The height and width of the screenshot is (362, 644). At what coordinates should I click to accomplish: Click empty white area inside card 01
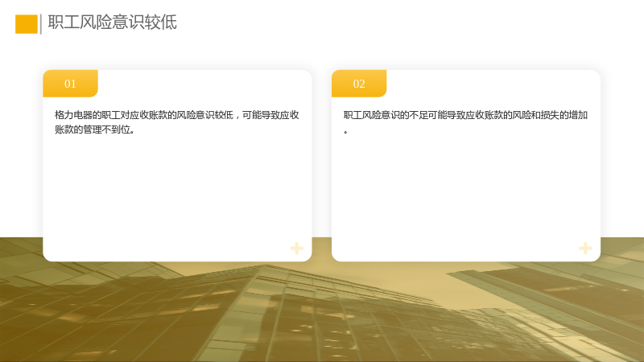pyautogui.click(x=177, y=189)
